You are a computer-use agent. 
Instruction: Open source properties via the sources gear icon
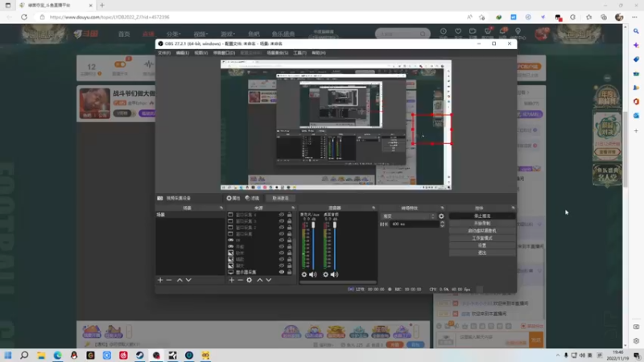(250, 280)
